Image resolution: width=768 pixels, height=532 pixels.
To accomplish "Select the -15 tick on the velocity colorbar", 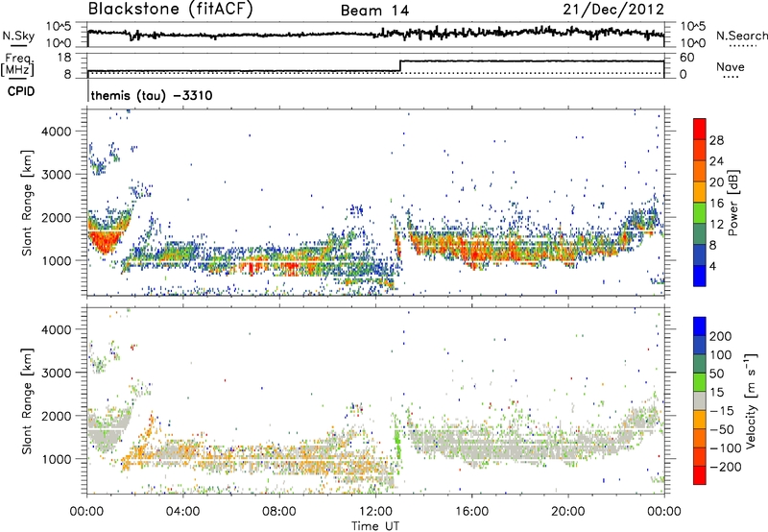I will pyautogui.click(x=722, y=410).
